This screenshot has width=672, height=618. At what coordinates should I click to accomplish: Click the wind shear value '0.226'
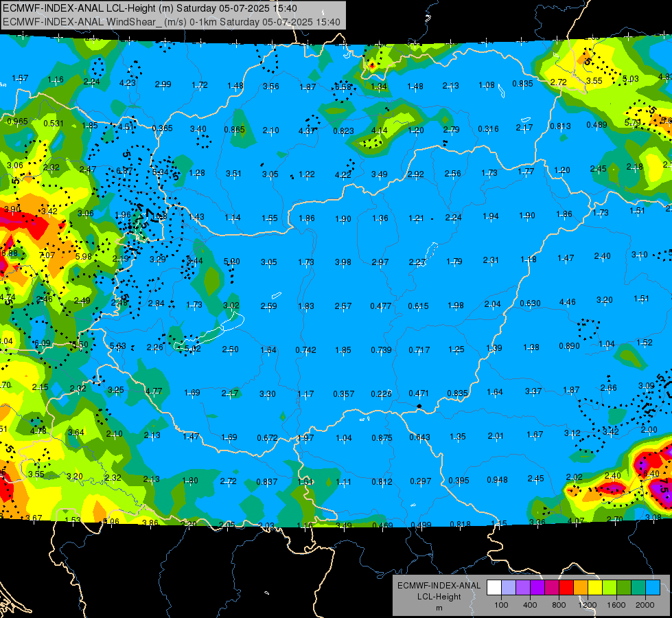(382, 393)
